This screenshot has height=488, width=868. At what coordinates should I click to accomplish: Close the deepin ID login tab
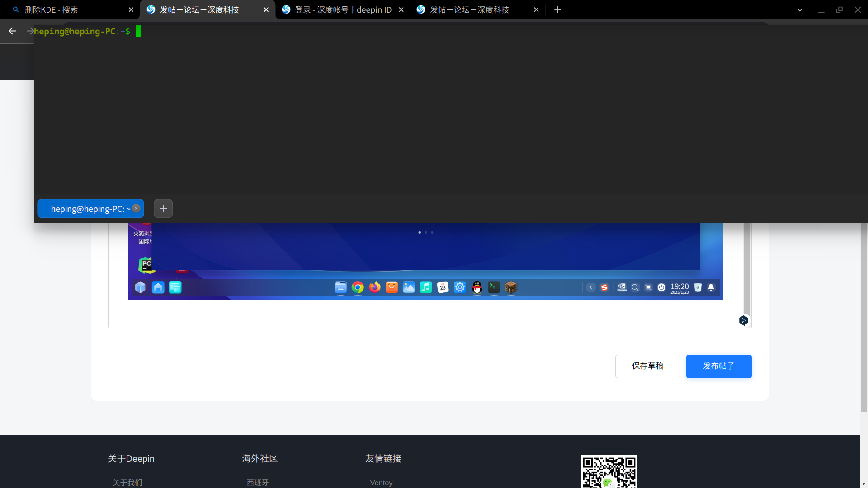coord(401,9)
